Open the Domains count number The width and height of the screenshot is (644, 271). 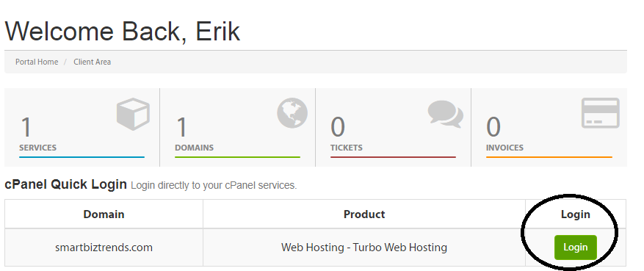(x=181, y=127)
